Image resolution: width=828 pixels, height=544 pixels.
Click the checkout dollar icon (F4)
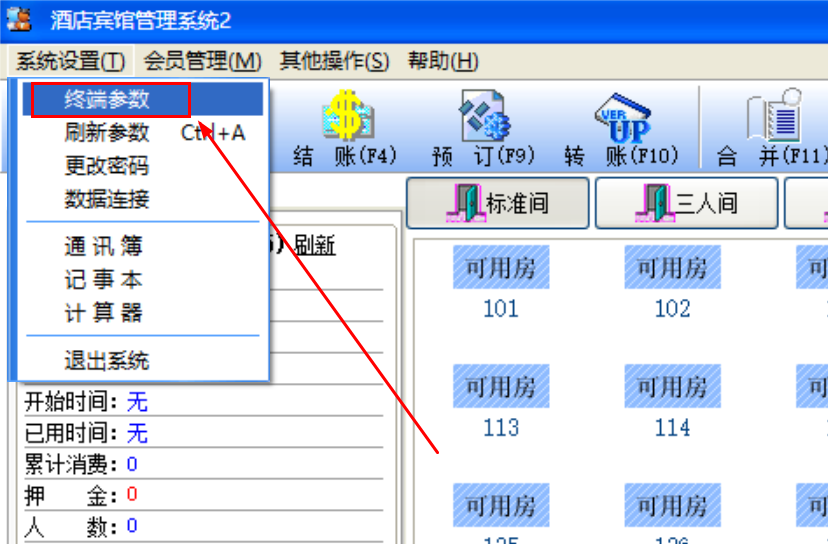point(348,116)
